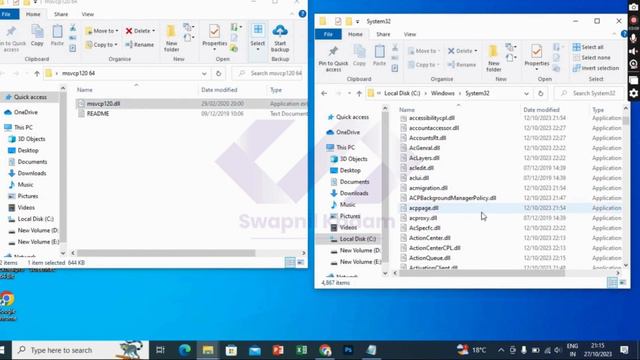Image resolution: width=640 pixels, height=360 pixels.
Task: Click Rename in msvcp120 window ribbon
Action: point(140,44)
